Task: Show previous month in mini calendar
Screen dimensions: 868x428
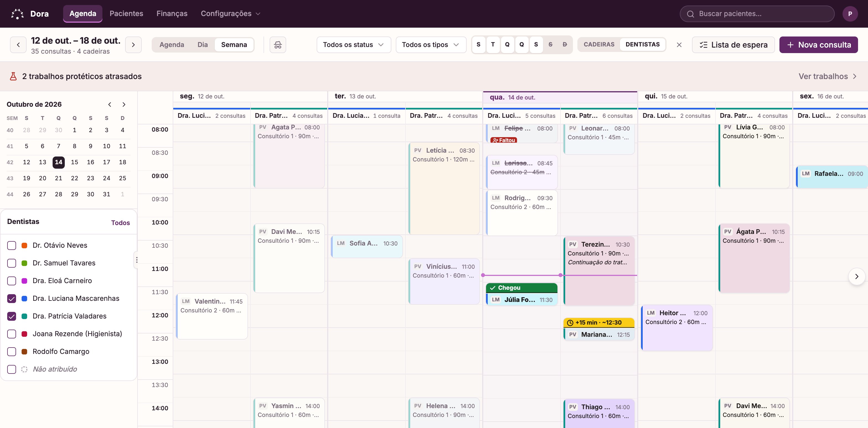Action: pos(110,104)
